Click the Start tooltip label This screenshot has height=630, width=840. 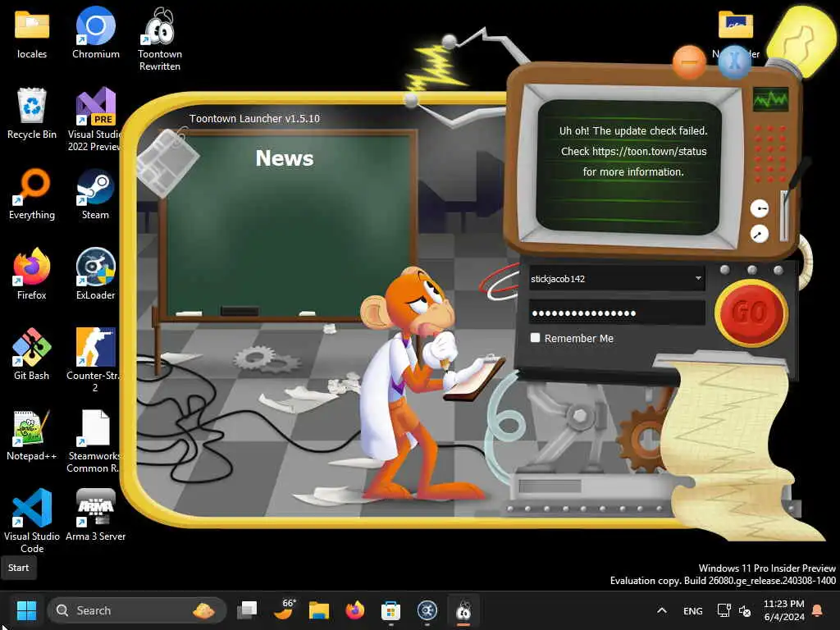tap(19, 568)
